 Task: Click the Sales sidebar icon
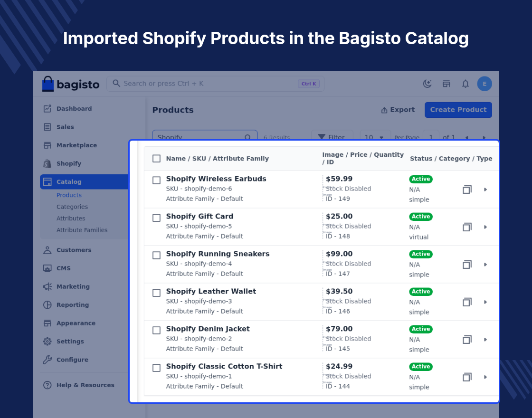(47, 127)
